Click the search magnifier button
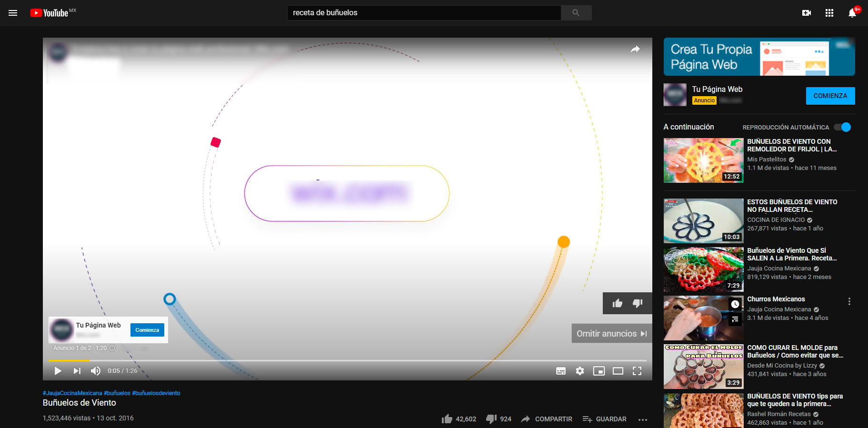This screenshot has width=868, height=428. tap(576, 13)
